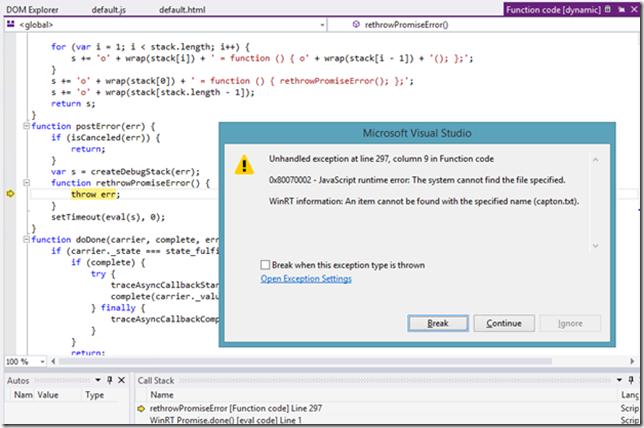Click the yellow arrow on Call Stack top frame
Image resolution: width=644 pixels, height=428 pixels.
(141, 408)
